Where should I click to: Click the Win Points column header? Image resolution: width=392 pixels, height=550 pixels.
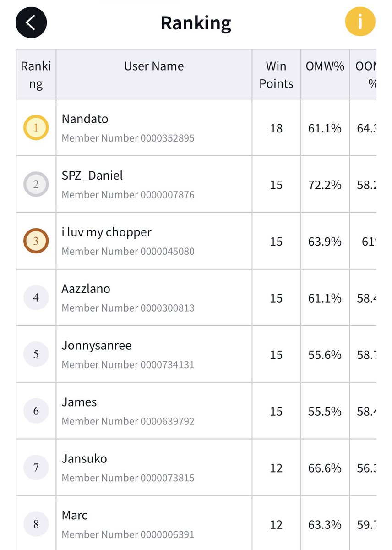[x=276, y=75]
